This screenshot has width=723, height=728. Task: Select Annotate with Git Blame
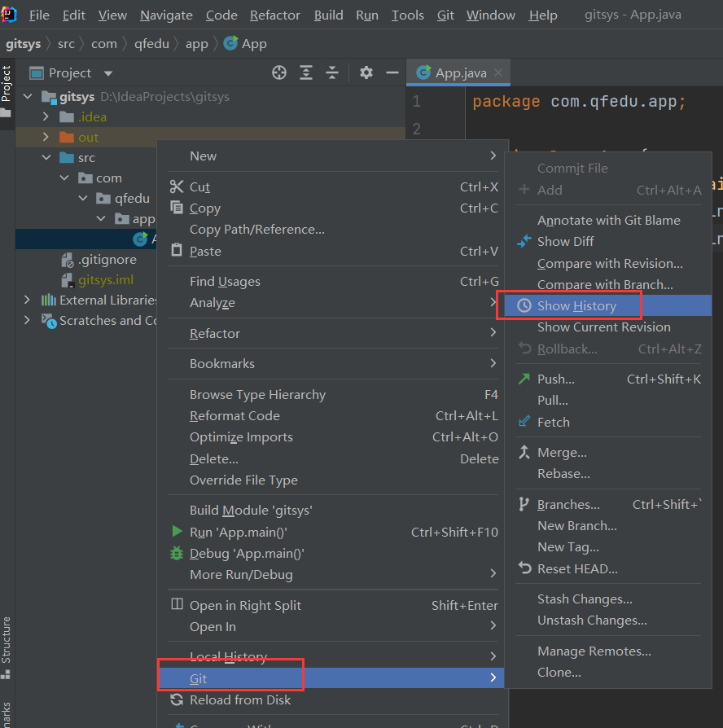[x=608, y=220]
